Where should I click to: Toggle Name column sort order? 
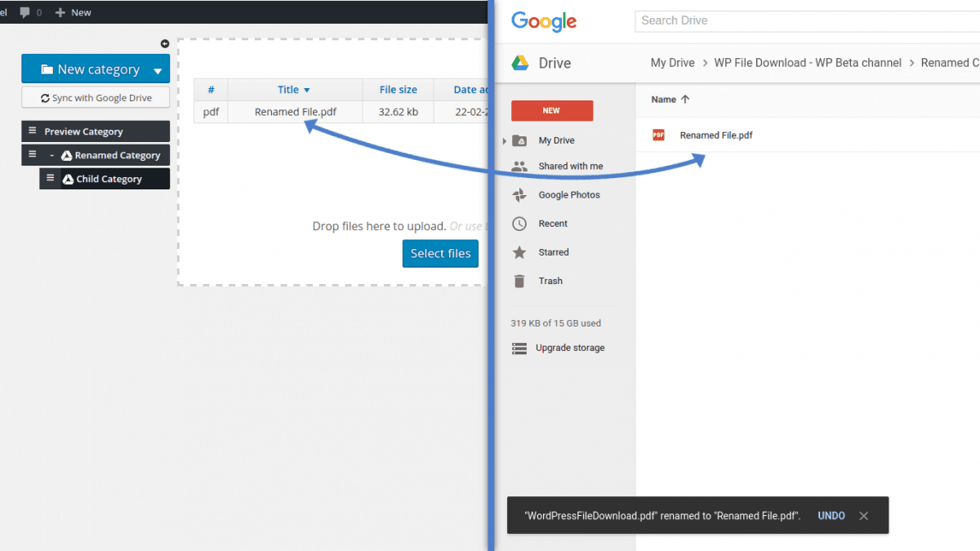pyautogui.click(x=684, y=100)
